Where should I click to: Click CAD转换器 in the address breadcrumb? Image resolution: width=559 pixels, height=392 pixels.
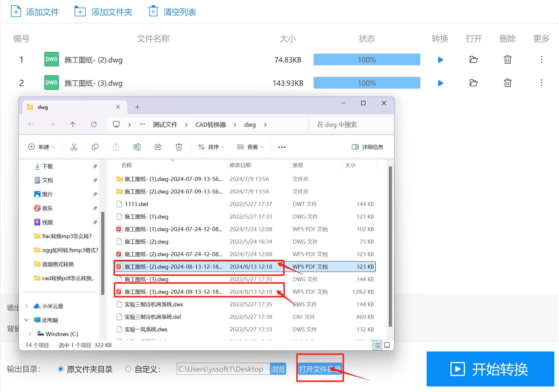[x=211, y=125]
